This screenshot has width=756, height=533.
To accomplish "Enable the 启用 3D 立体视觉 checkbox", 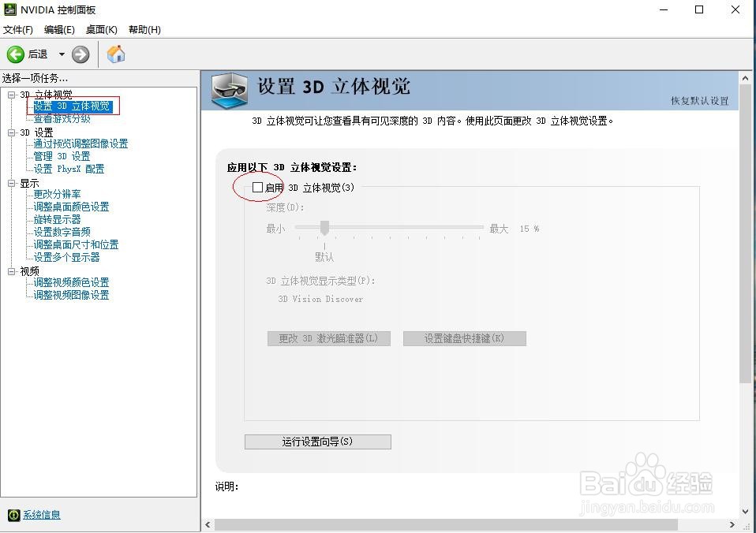I will coord(258,187).
